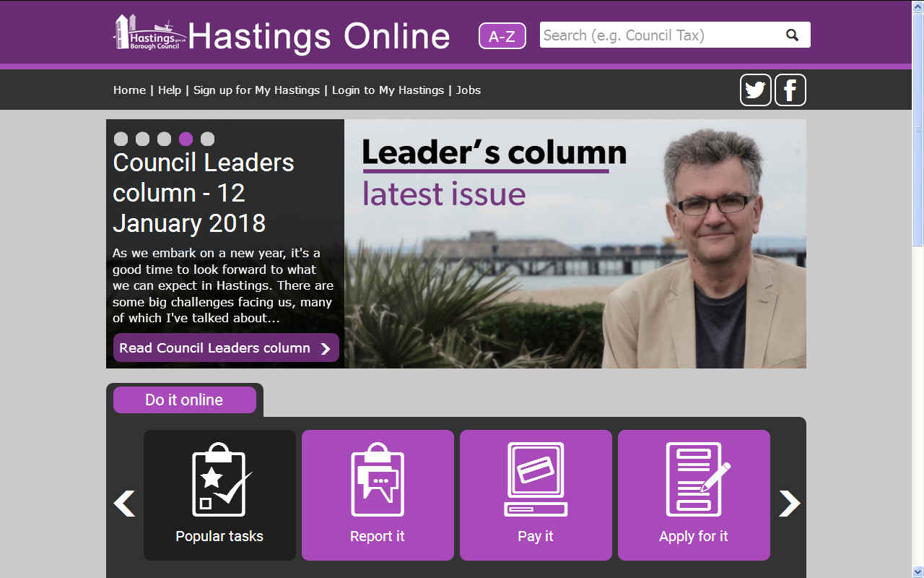This screenshot has width=924, height=578.
Task: Select the Do it online tab
Action: [x=185, y=400]
